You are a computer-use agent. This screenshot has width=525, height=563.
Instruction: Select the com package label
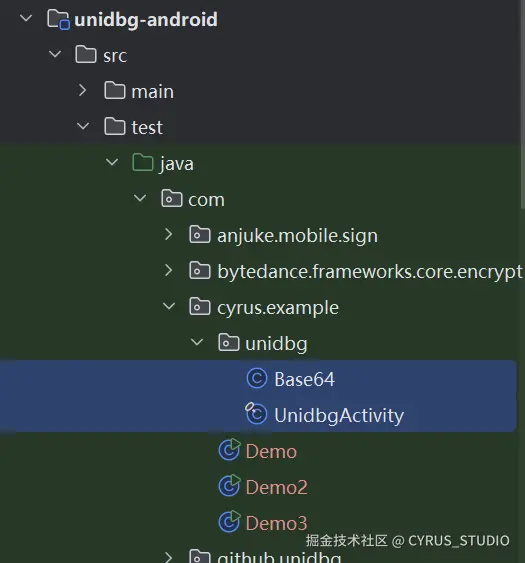click(x=206, y=200)
